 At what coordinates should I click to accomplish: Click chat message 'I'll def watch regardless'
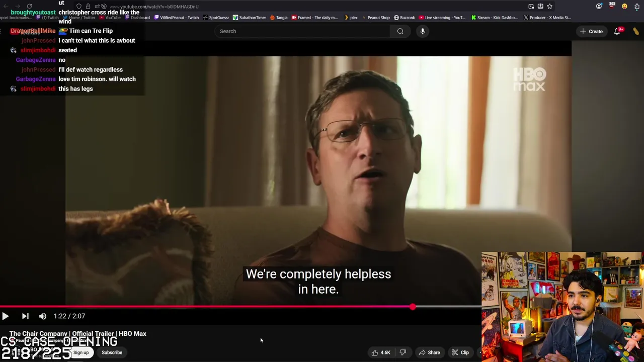(x=91, y=69)
